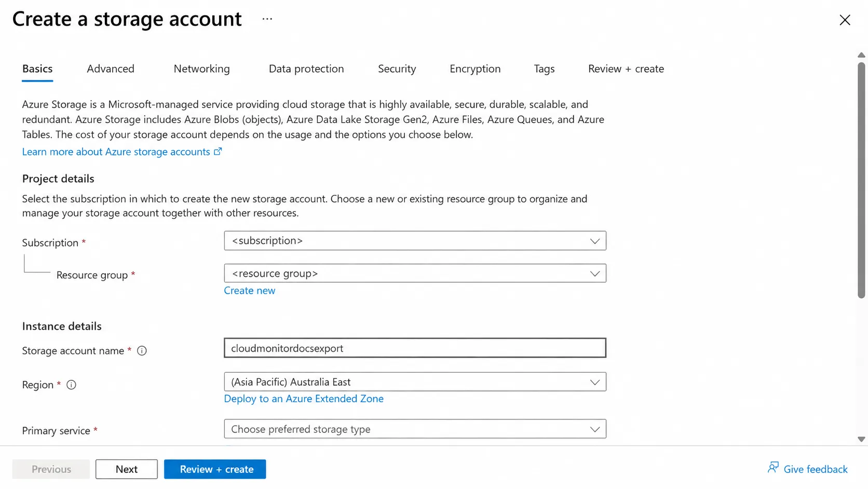Click the Subscription field label
This screenshot has height=489, width=868.
(x=50, y=243)
